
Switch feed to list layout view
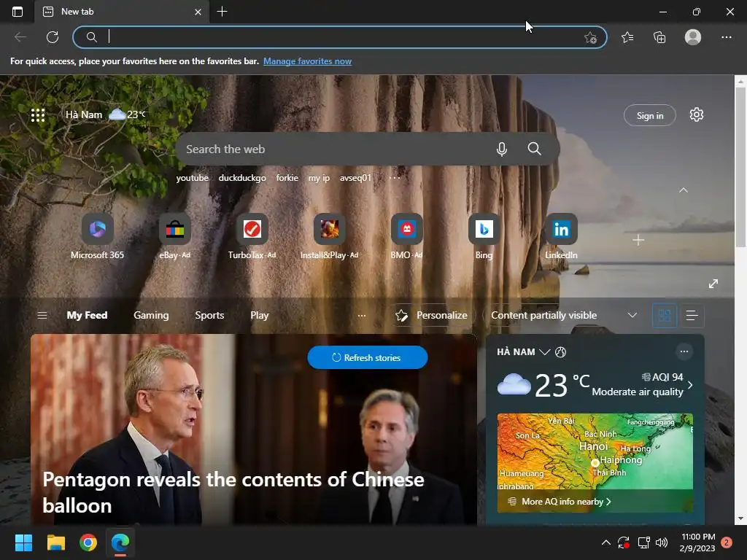pyautogui.click(x=692, y=315)
